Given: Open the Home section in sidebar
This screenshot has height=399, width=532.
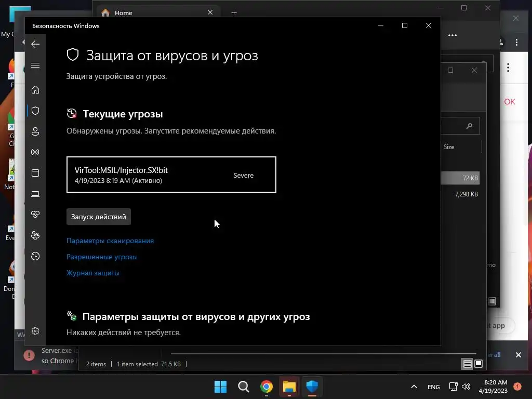Looking at the screenshot, I should click(35, 89).
